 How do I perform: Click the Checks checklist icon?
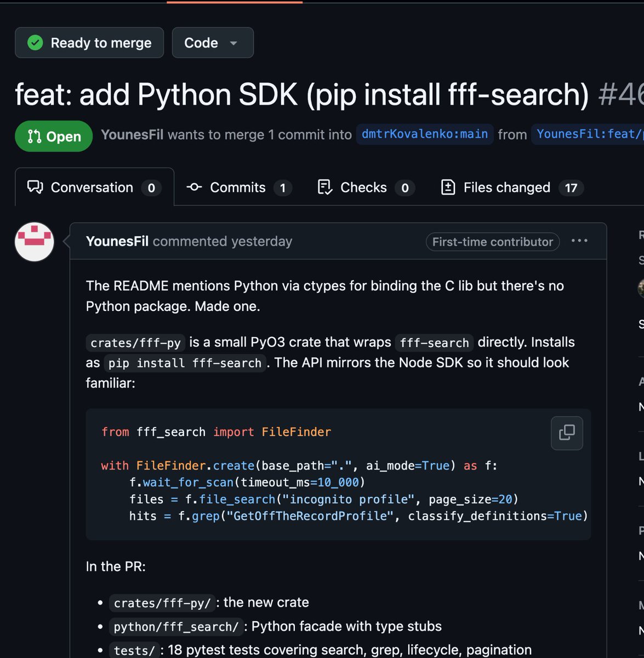[325, 188]
